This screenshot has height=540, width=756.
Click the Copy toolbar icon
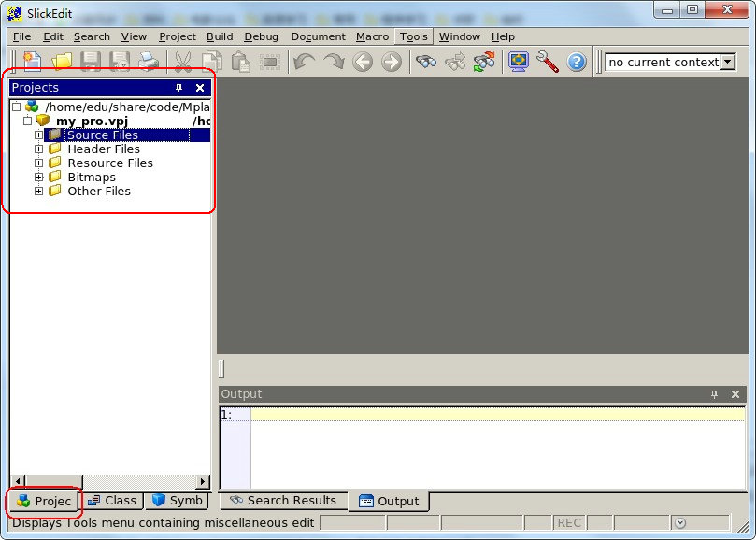pyautogui.click(x=211, y=62)
